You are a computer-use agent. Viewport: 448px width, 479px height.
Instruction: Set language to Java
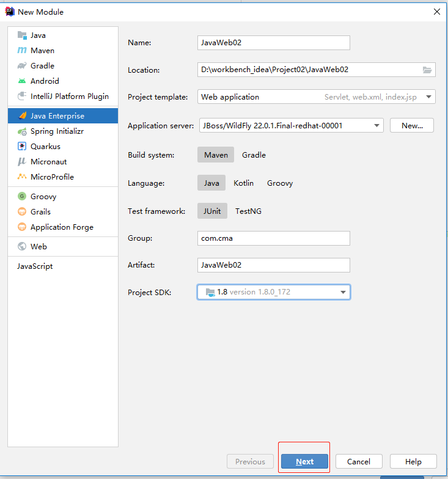pyautogui.click(x=211, y=183)
